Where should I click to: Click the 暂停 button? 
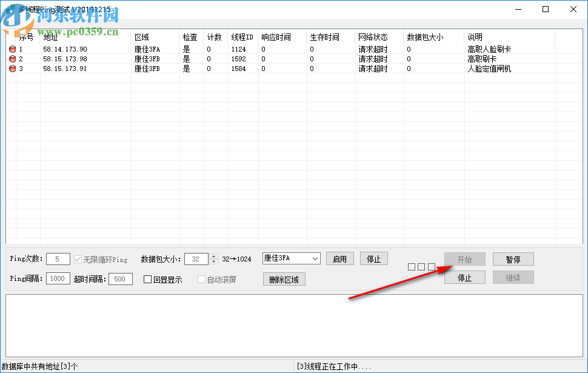(x=513, y=260)
